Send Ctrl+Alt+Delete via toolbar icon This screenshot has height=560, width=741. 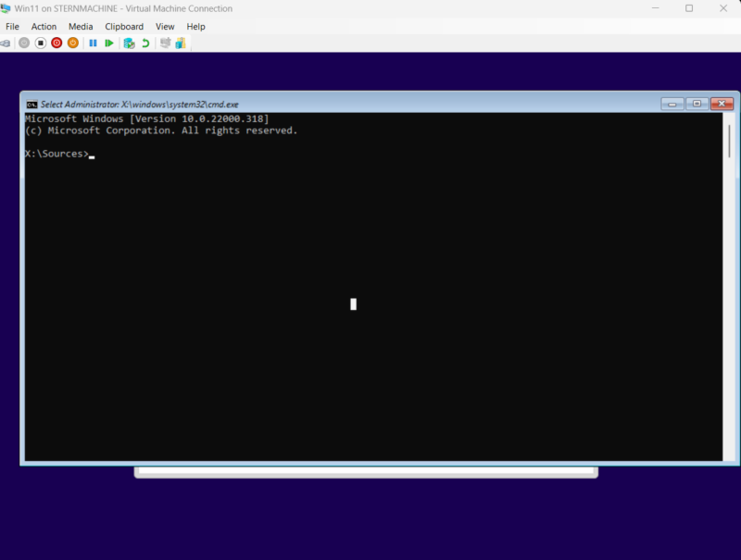tap(5, 44)
